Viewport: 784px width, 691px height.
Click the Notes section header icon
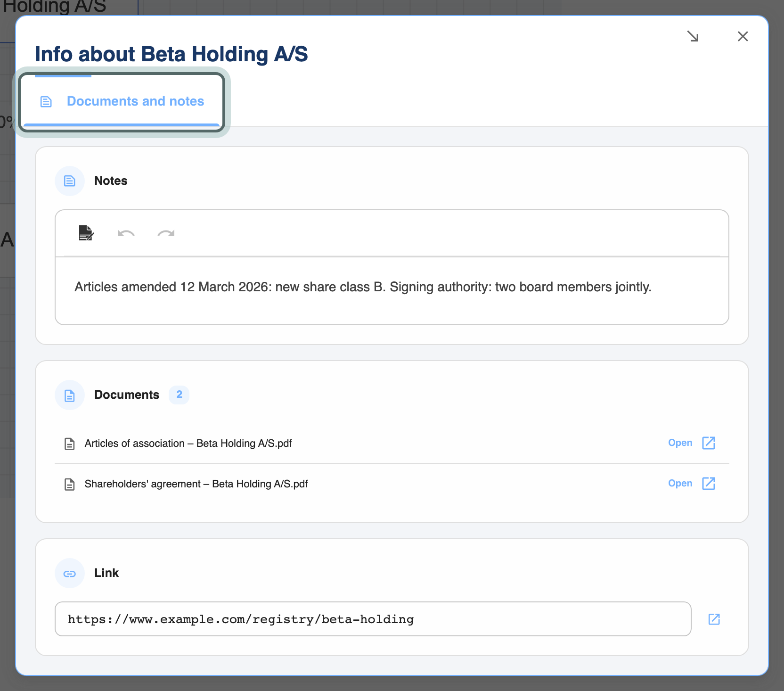click(x=70, y=181)
